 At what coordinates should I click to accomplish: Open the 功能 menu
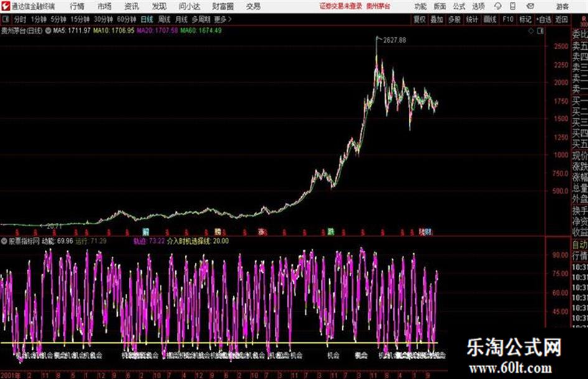tap(421, 6)
